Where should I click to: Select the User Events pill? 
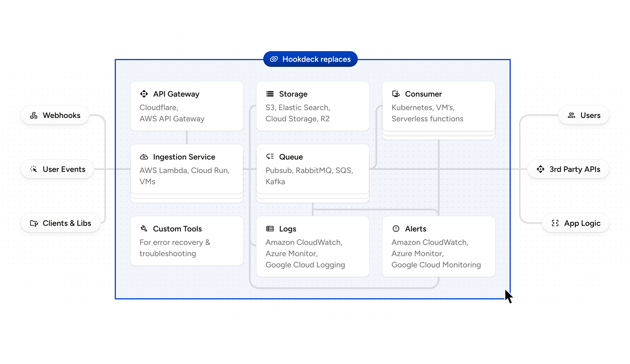[58, 169]
